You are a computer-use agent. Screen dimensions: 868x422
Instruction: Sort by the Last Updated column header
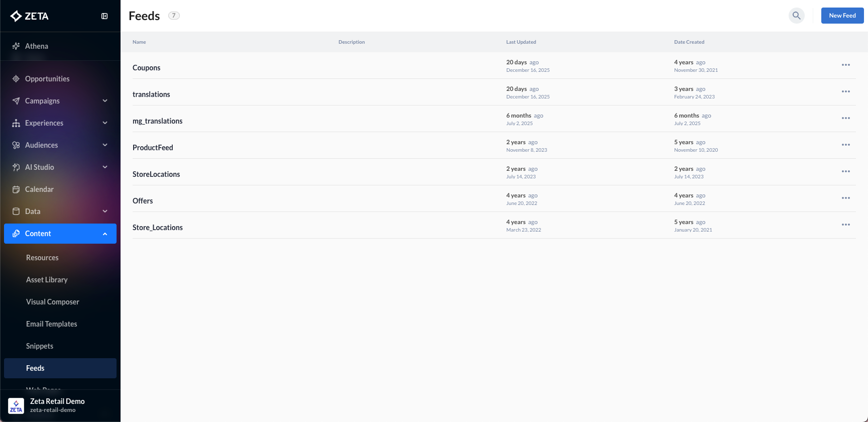pyautogui.click(x=521, y=42)
